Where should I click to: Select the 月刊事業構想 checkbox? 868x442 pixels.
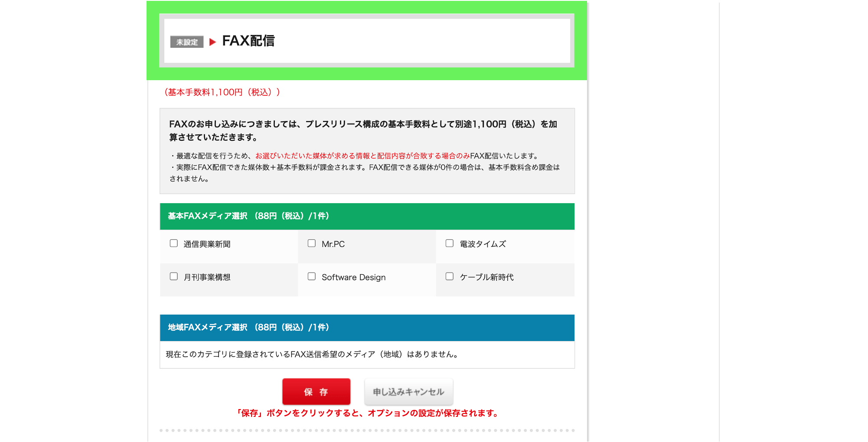(174, 276)
